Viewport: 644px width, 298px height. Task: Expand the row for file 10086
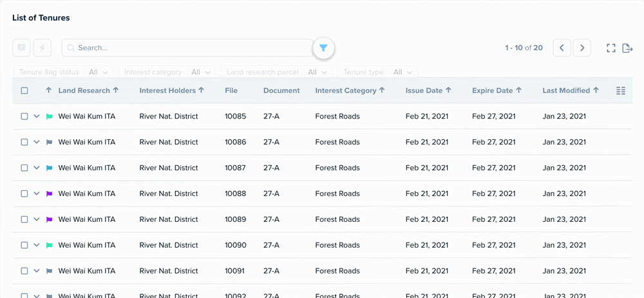[x=37, y=142]
